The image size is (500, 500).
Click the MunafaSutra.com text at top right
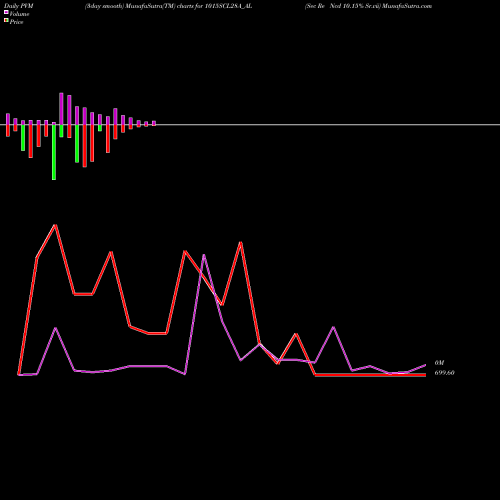[407, 6]
